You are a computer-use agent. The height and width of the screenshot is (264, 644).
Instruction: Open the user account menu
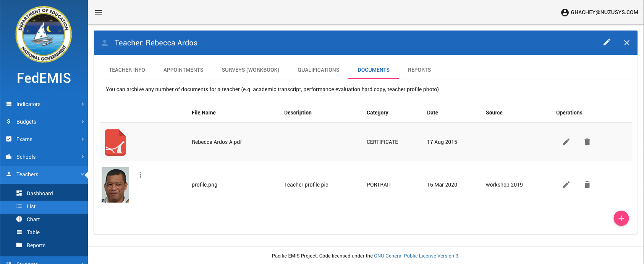point(599,12)
